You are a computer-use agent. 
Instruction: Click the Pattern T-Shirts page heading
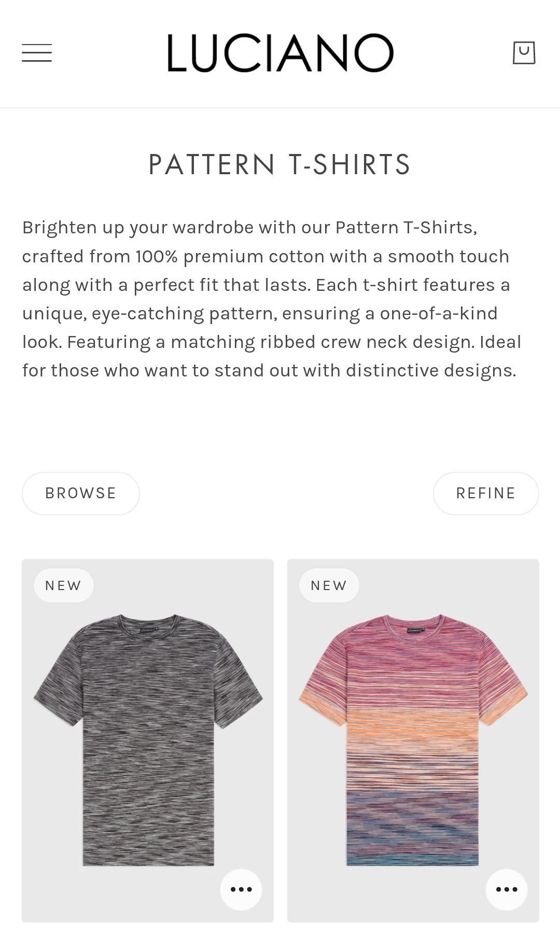point(280,165)
